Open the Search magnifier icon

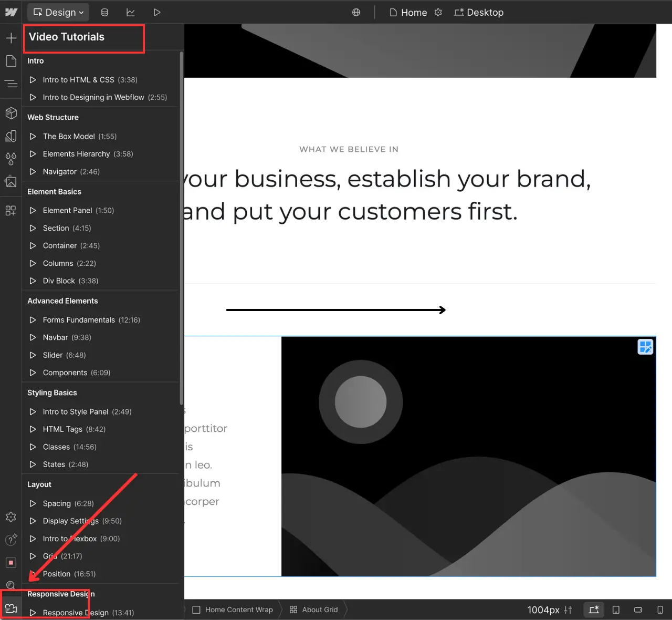[x=10, y=585]
